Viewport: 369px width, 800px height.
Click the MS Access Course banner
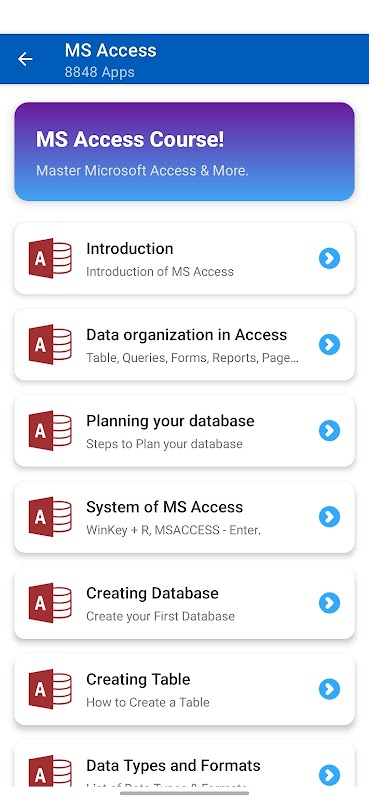pos(184,152)
